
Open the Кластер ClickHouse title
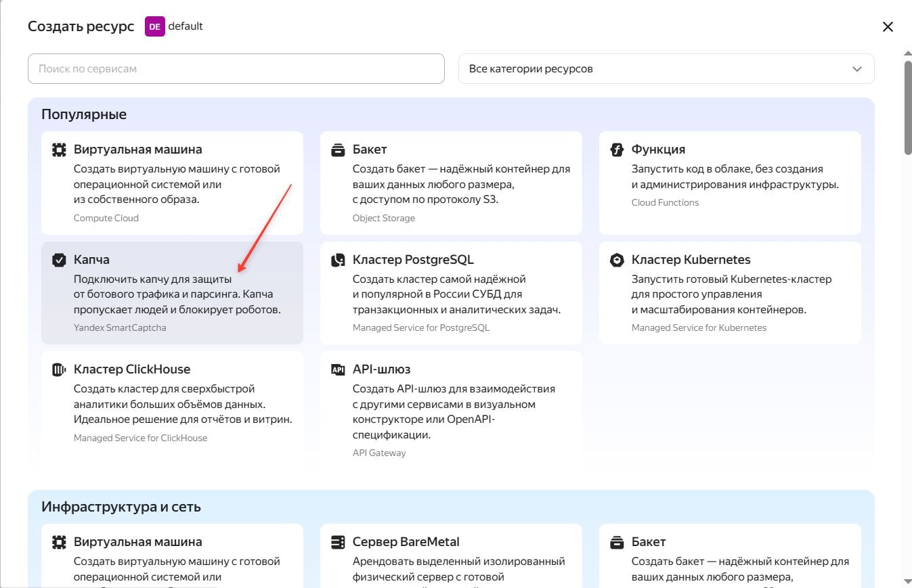(x=132, y=369)
